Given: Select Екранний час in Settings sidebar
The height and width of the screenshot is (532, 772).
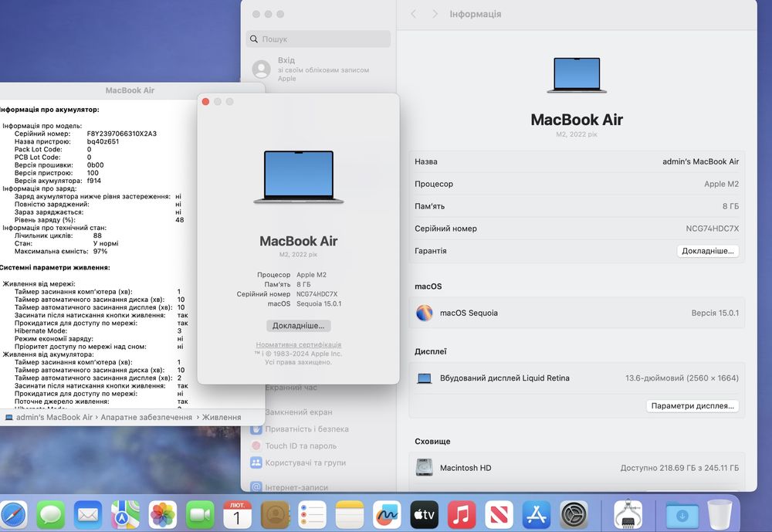Looking at the screenshot, I should click(x=291, y=388).
